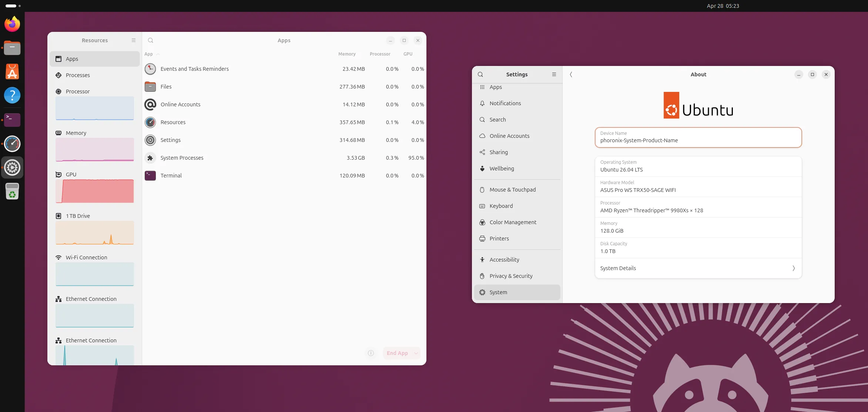The image size is (868, 412).
Task: Open the Trash from the dock
Action: click(12, 191)
